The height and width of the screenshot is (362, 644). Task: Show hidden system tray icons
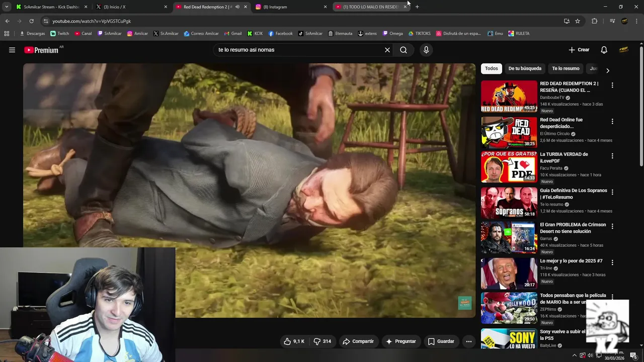[x=575, y=355]
